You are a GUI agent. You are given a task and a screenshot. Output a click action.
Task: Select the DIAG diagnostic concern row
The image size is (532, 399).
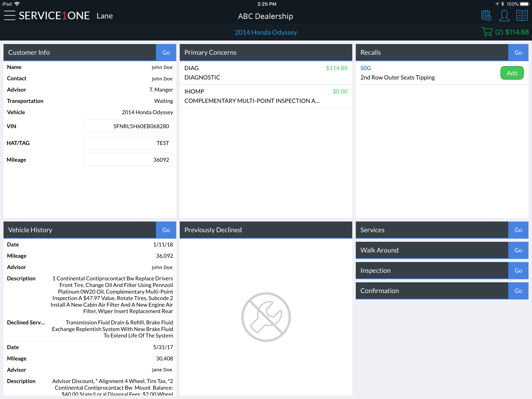click(x=266, y=73)
